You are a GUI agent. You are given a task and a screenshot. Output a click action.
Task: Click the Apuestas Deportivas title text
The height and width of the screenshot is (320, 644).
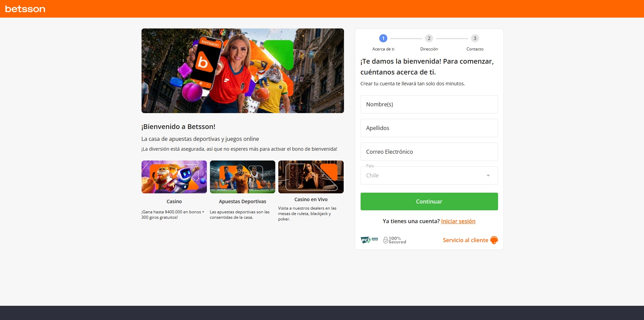242,201
